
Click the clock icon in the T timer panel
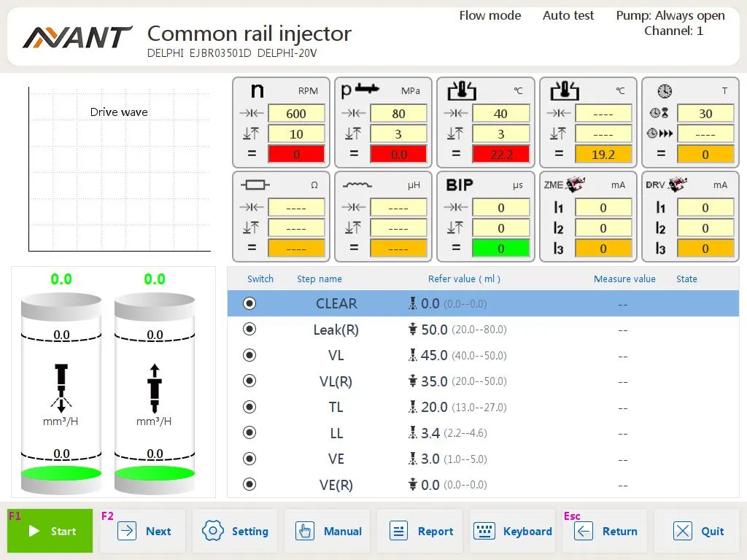point(664,90)
